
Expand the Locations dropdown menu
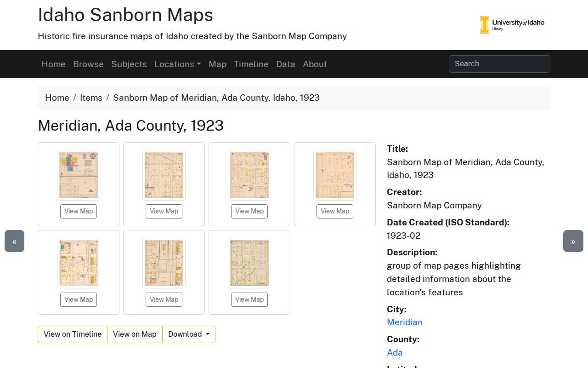pyautogui.click(x=178, y=64)
